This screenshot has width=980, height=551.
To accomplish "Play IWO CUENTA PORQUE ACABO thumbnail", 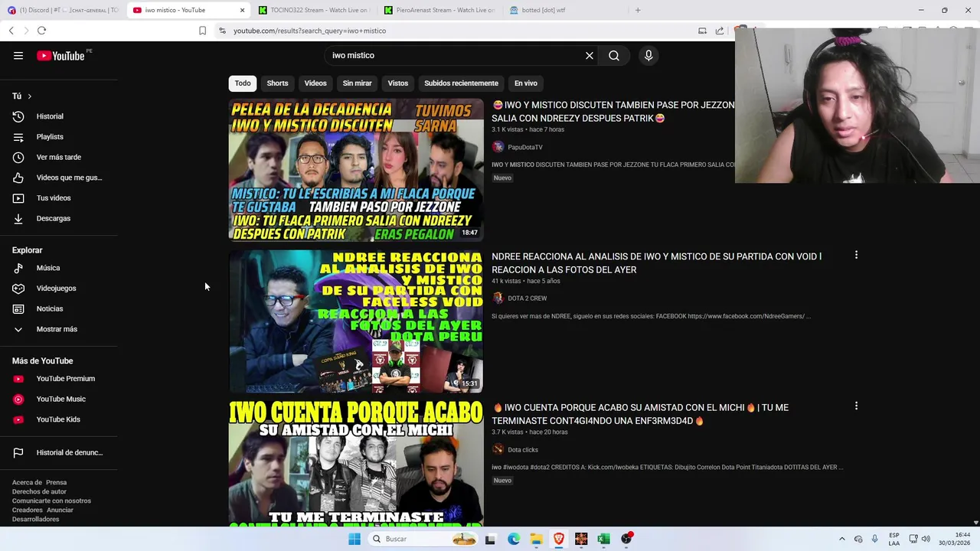I will tap(356, 463).
